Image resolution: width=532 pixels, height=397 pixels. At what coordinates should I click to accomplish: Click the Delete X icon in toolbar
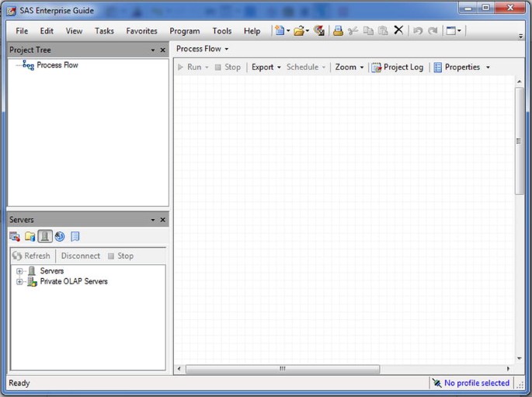(398, 30)
